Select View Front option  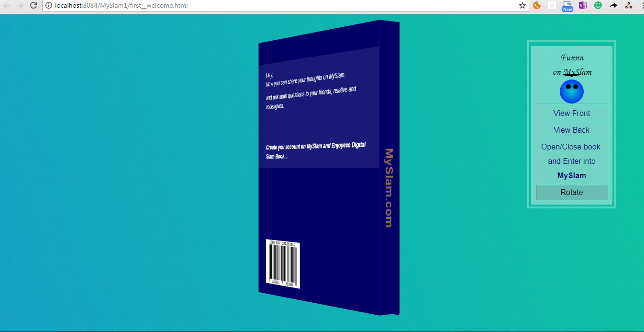(572, 114)
